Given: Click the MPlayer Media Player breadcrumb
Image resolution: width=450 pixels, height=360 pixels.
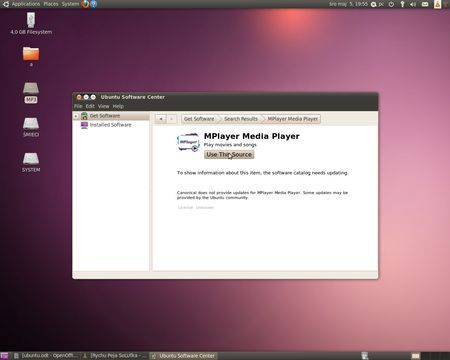Looking at the screenshot, I should pyautogui.click(x=293, y=119).
